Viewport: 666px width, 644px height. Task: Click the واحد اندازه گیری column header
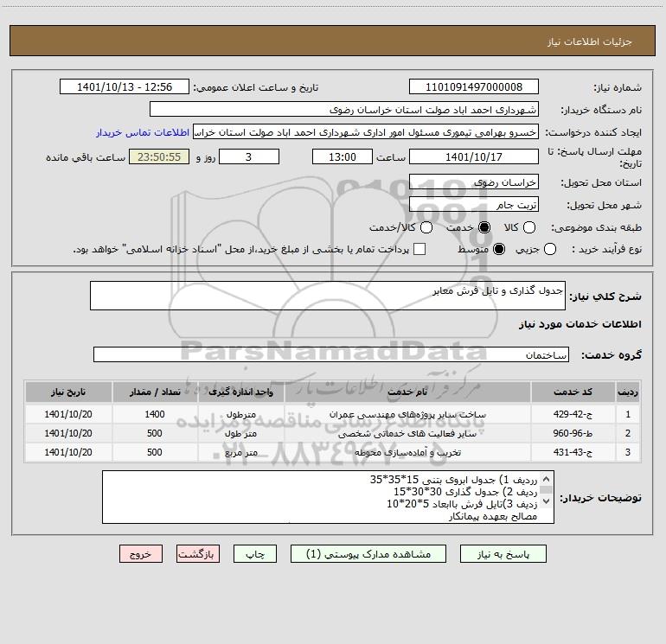tap(240, 392)
